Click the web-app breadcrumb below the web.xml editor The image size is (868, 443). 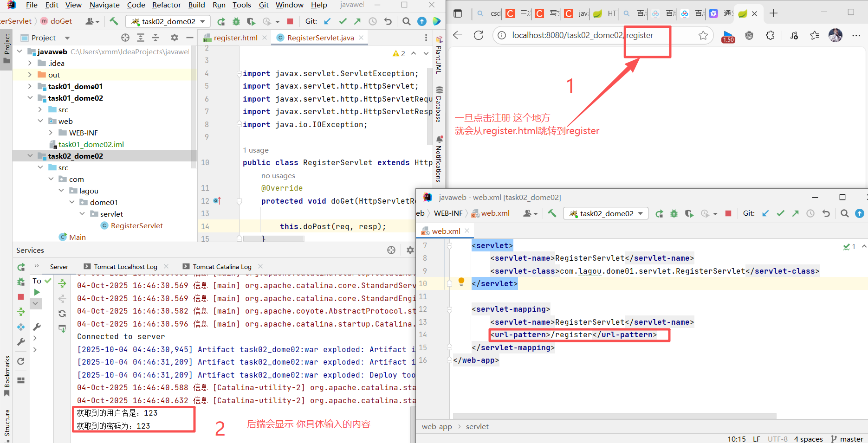(x=437, y=427)
